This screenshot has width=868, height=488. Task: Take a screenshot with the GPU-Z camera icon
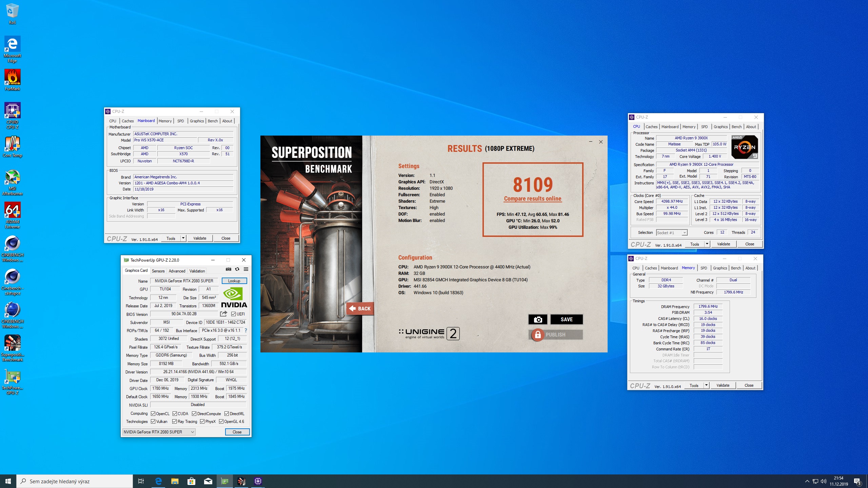click(x=229, y=269)
